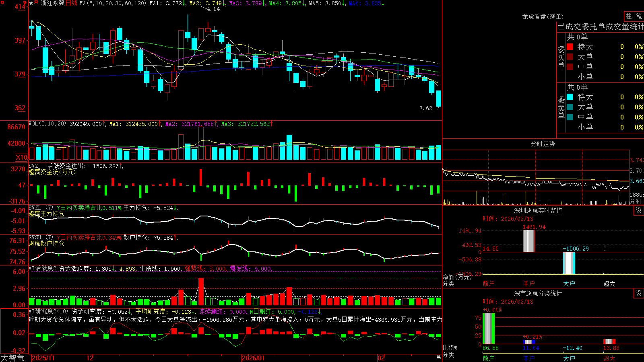Click the 2025/11 date marker on the timeline
Image resolution: width=644 pixels, height=362 pixels.
tap(43, 358)
